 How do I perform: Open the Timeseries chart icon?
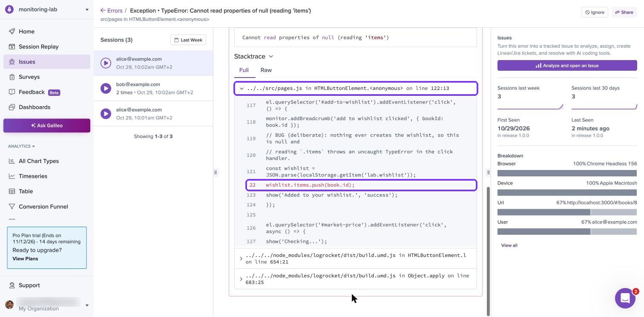(x=12, y=176)
